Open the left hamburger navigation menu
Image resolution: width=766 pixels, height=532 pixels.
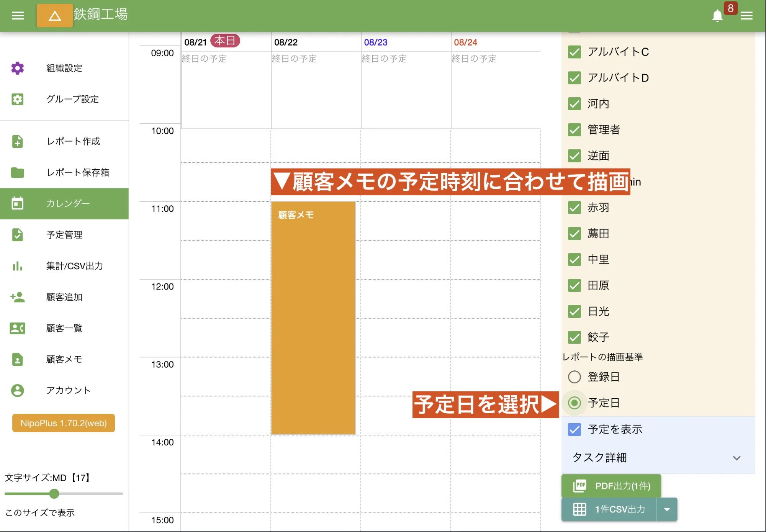(x=17, y=15)
